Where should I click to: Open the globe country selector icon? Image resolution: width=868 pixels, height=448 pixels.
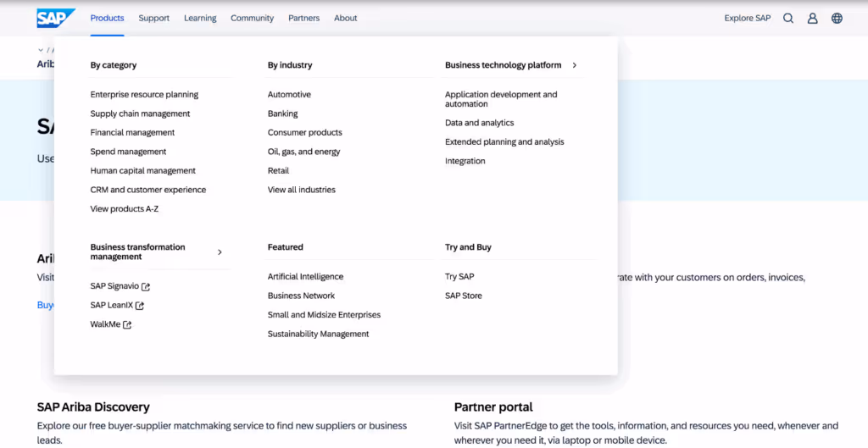837,19
